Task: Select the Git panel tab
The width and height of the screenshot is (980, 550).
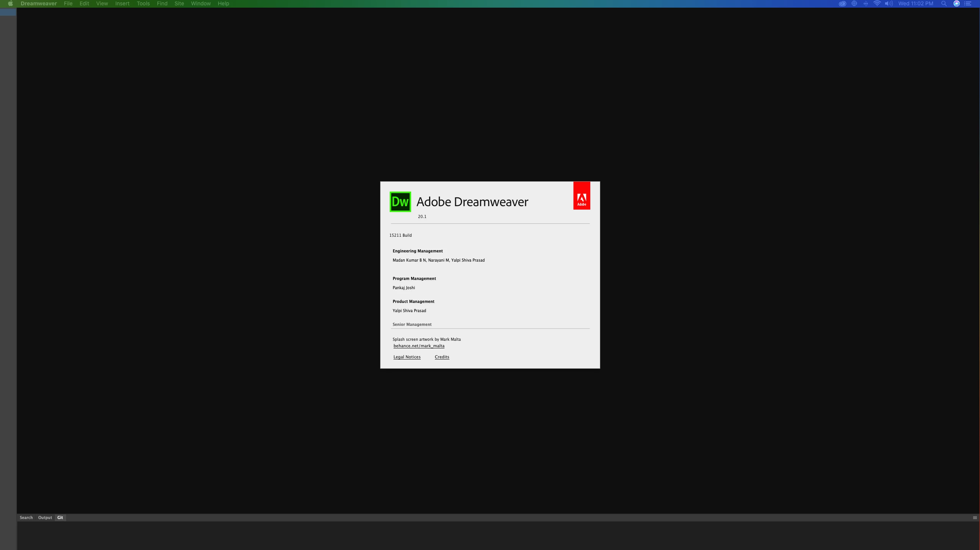Action: tap(60, 517)
